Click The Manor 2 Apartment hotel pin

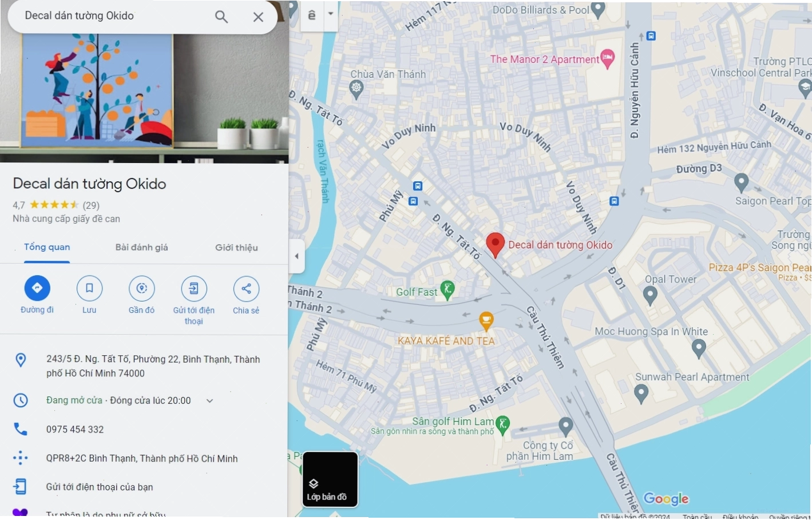coord(608,59)
